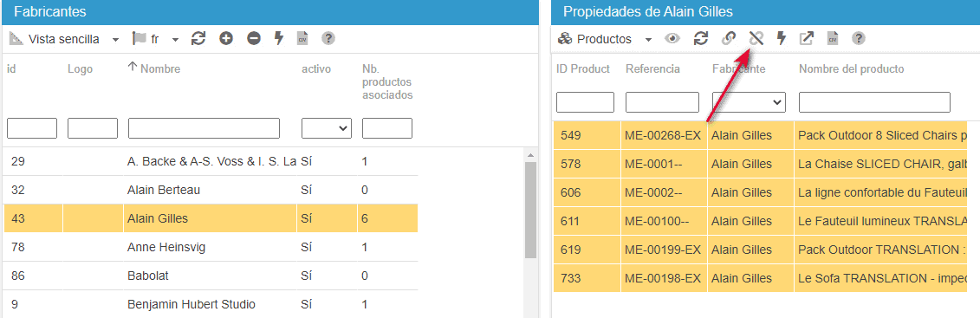The height and width of the screenshot is (318, 980).
Task: Open the fr language dropdown
Action: pyautogui.click(x=156, y=39)
